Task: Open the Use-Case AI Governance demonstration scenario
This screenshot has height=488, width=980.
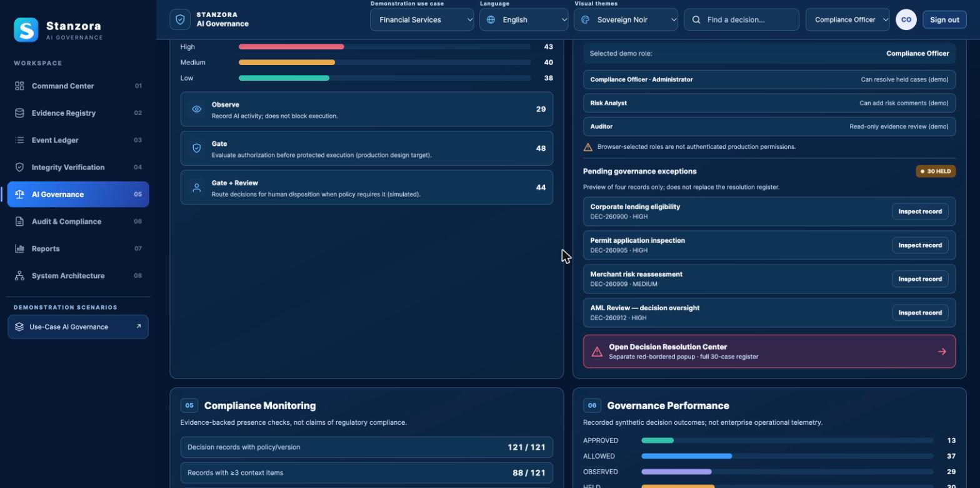Action: pos(78,327)
